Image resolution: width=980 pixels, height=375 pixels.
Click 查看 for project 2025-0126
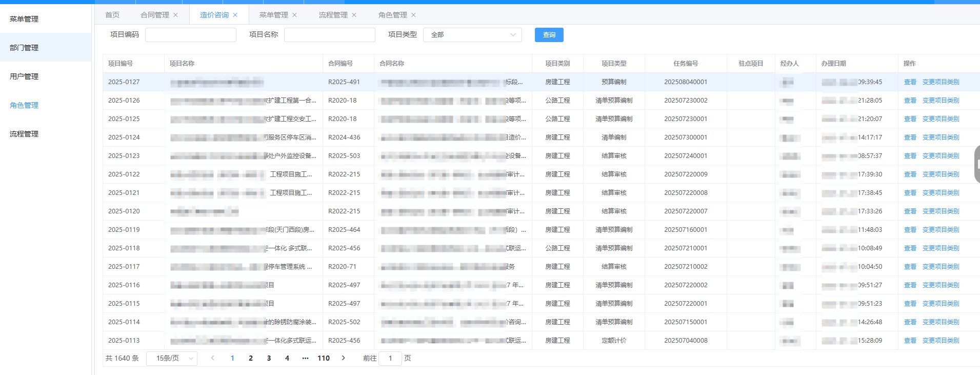910,101
